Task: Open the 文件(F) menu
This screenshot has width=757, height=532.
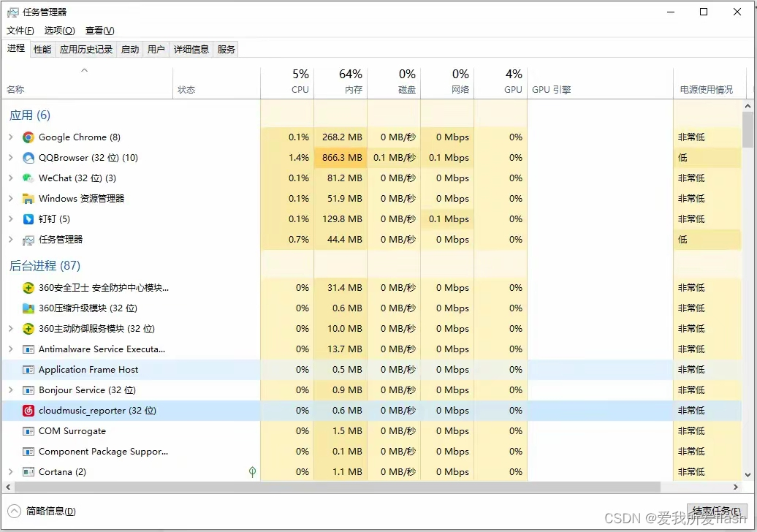Action: coord(20,31)
